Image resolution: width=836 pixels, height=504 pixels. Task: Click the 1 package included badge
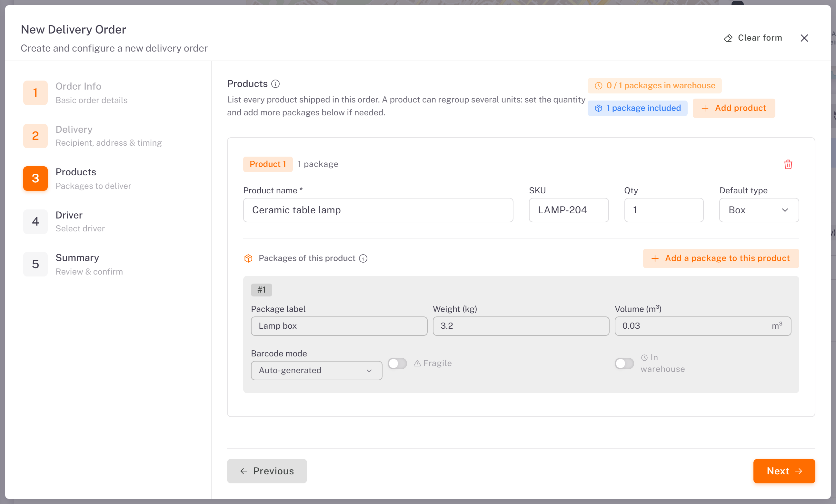(637, 108)
